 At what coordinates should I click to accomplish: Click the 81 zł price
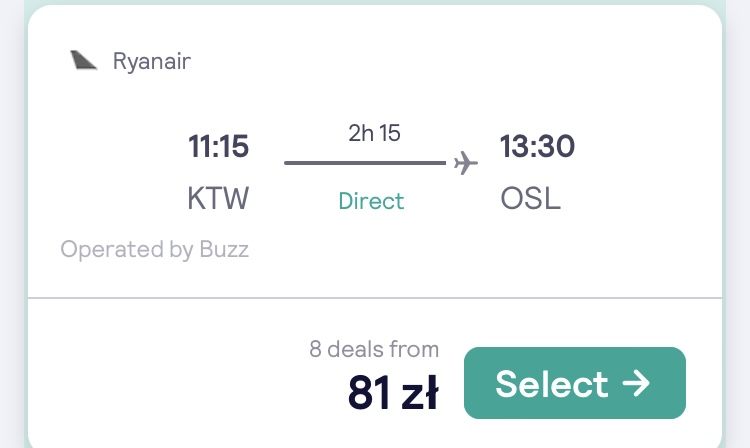393,393
